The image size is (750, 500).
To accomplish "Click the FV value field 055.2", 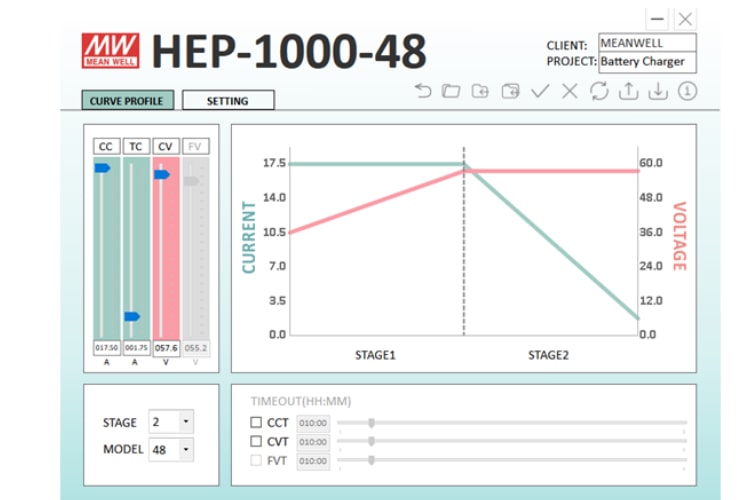I will coord(196,348).
